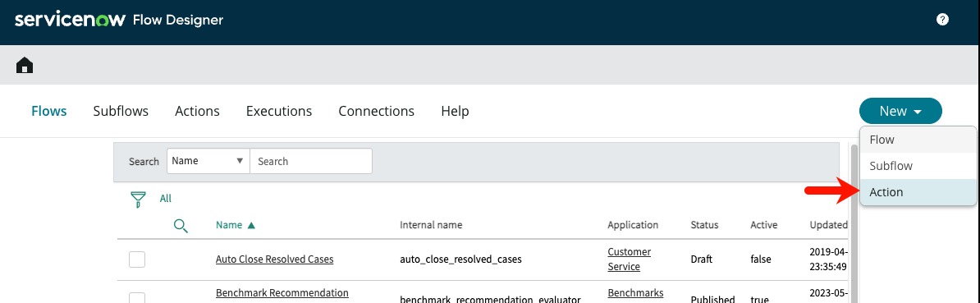This screenshot has height=303, width=980.
Task: Open Benchmark Recommendation flow link
Action: (x=282, y=292)
